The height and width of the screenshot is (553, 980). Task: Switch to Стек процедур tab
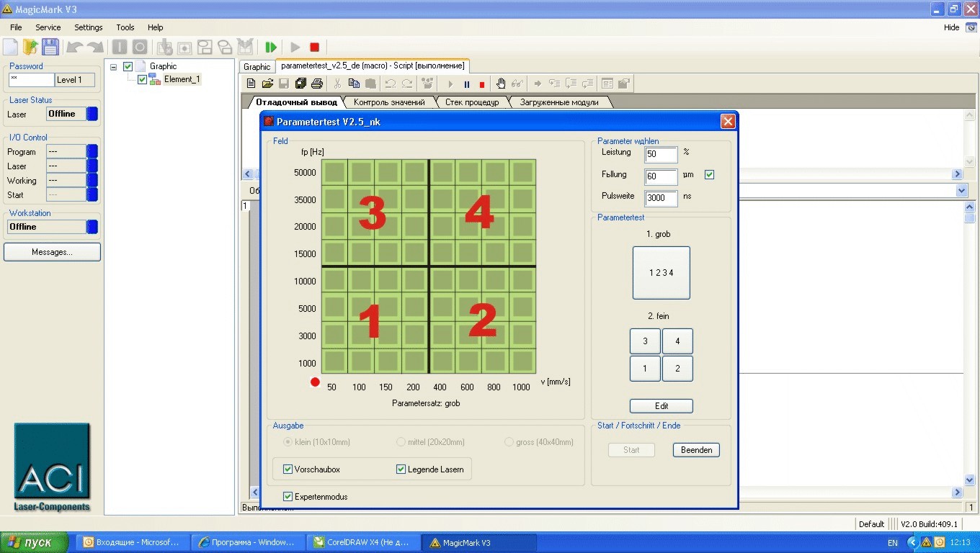click(x=472, y=102)
